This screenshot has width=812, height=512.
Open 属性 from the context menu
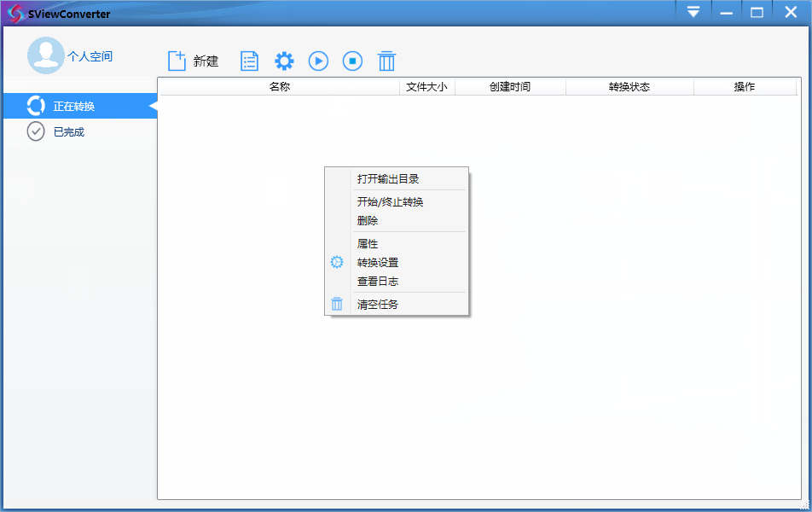point(368,244)
